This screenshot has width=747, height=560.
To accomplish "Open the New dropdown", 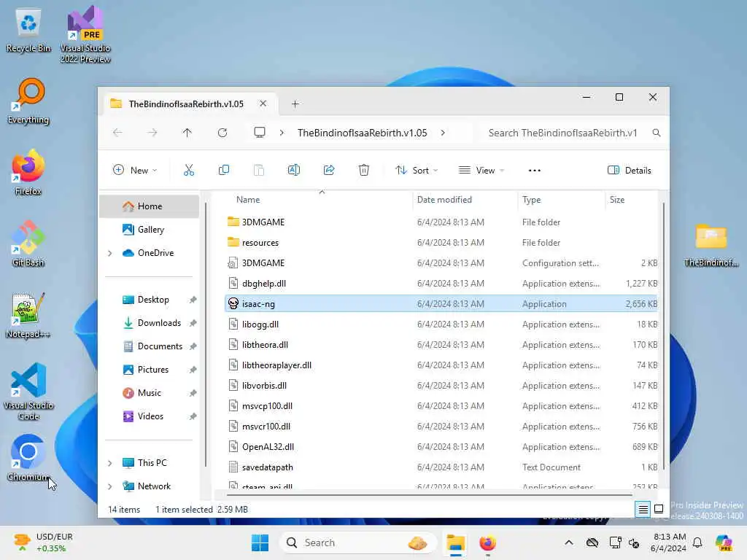I will [x=135, y=170].
